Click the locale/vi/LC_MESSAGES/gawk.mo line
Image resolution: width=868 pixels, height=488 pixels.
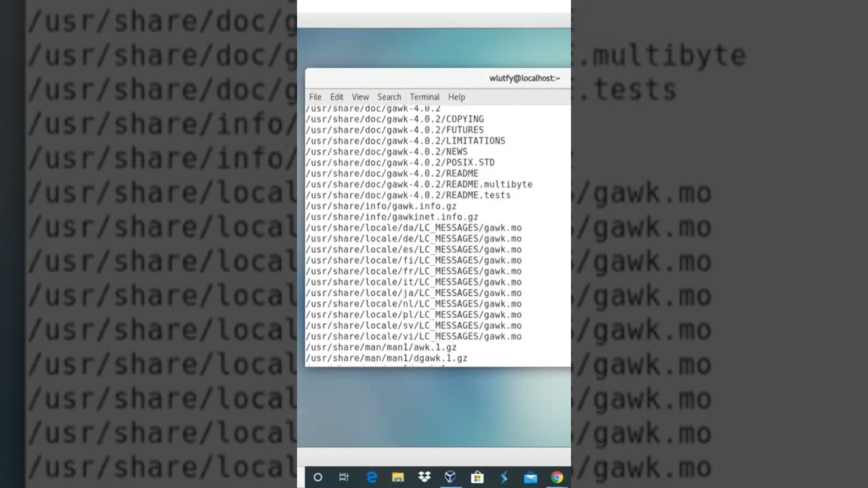coord(414,336)
